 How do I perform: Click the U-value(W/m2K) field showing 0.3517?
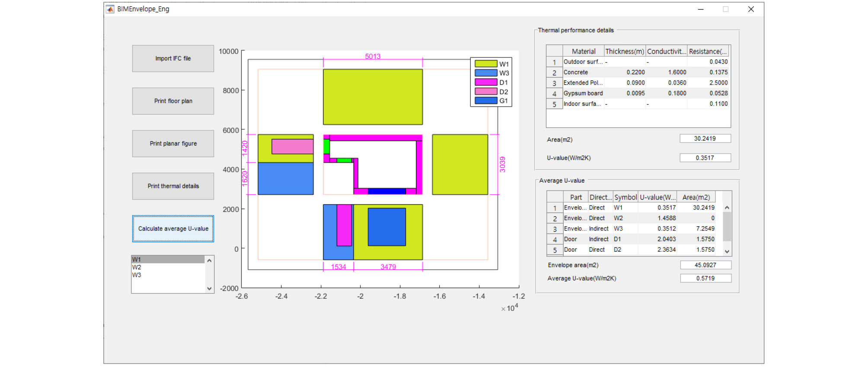[705, 158]
